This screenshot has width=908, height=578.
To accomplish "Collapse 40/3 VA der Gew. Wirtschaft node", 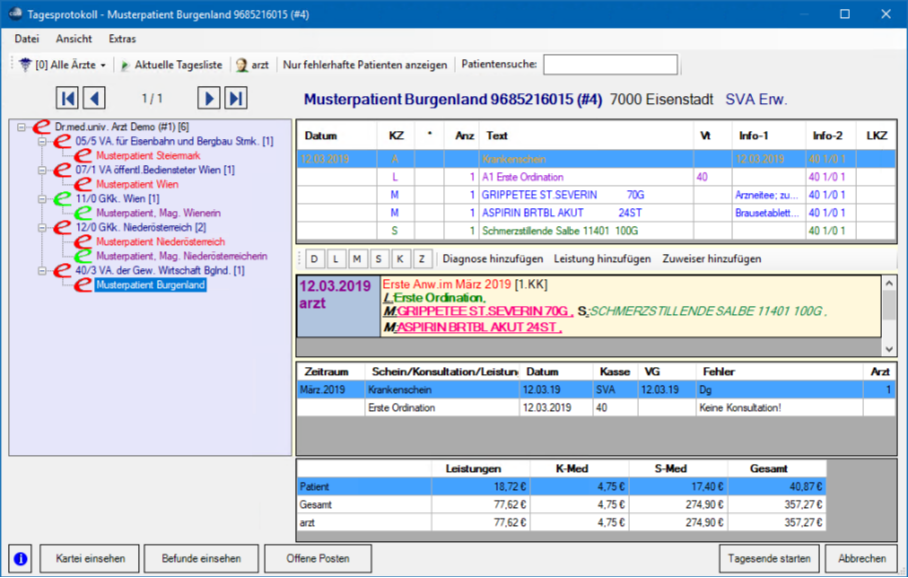I will (x=42, y=270).
